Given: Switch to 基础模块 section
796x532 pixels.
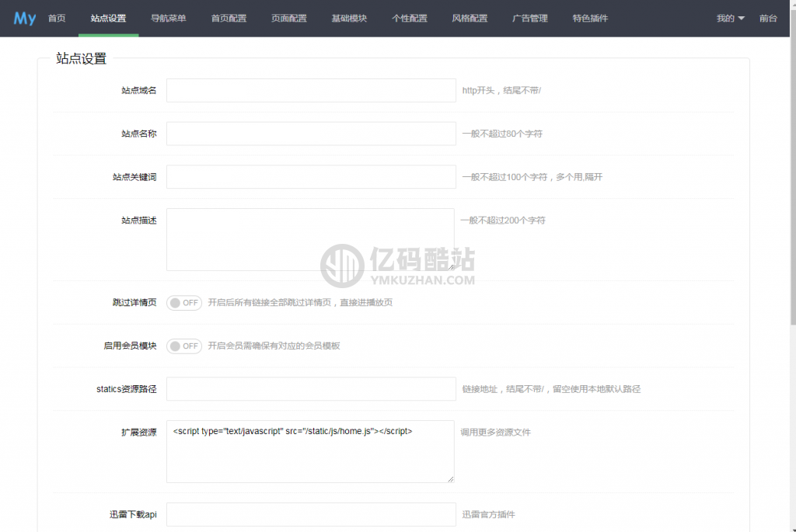Looking at the screenshot, I should coord(349,19).
